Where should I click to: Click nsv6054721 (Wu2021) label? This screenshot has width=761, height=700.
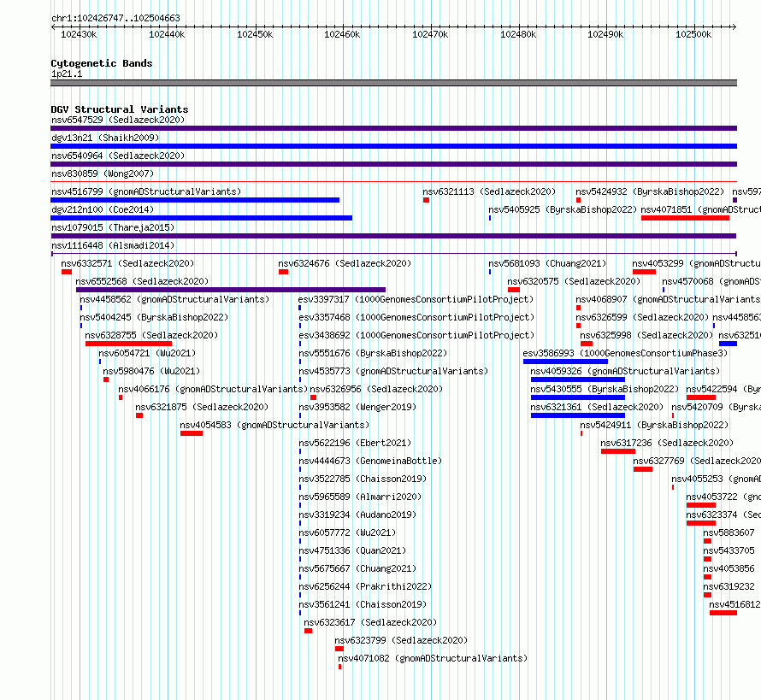(x=147, y=353)
